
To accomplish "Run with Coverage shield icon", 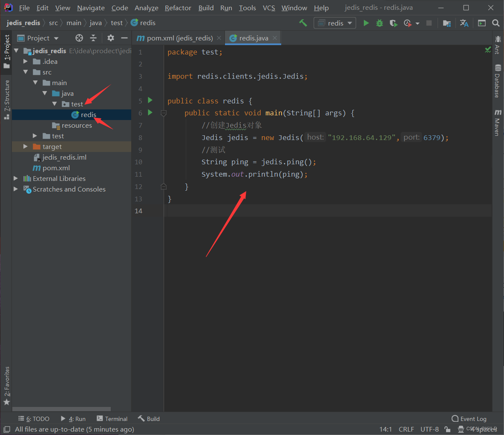I will point(393,23).
